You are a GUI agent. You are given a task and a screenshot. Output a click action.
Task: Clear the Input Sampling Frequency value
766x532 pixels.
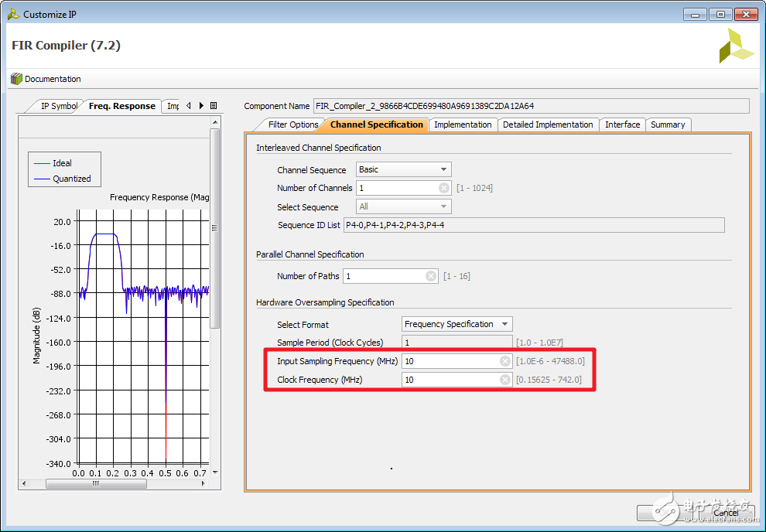[504, 361]
